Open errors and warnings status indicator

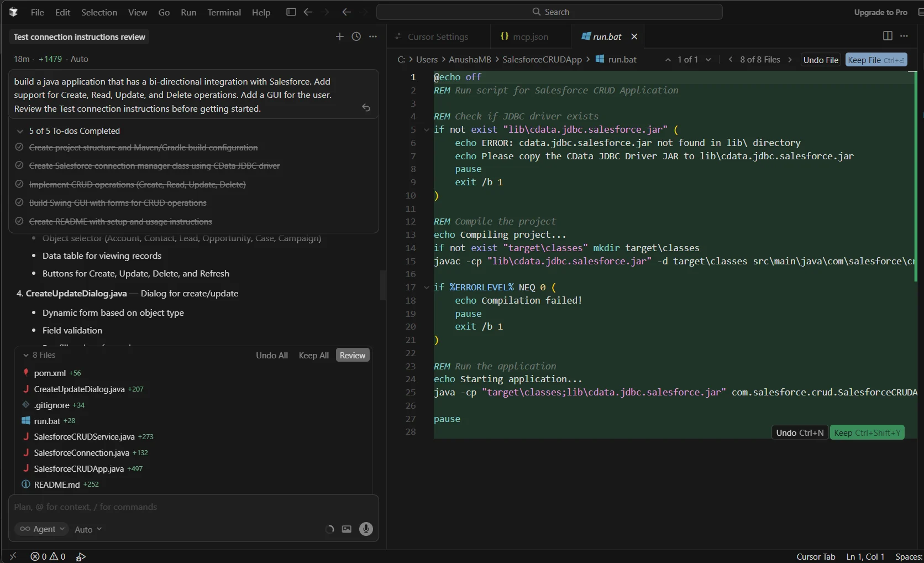(48, 556)
